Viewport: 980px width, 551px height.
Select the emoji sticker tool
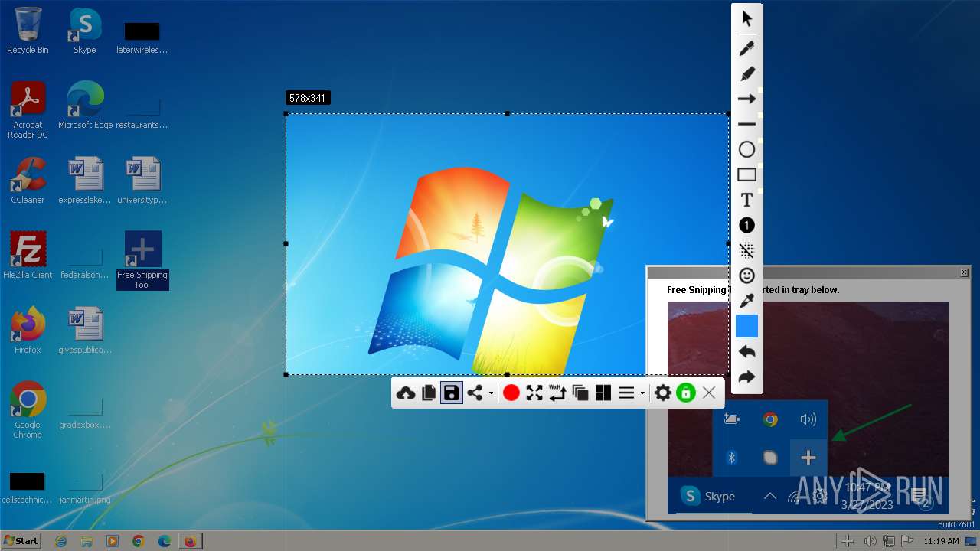(746, 275)
